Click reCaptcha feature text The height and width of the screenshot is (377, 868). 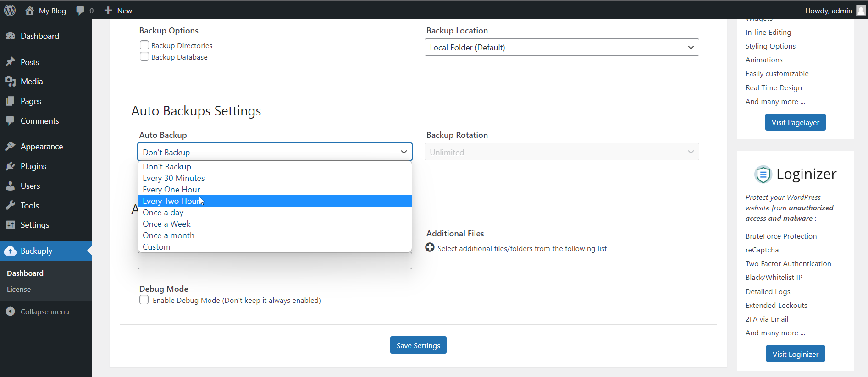pos(762,250)
